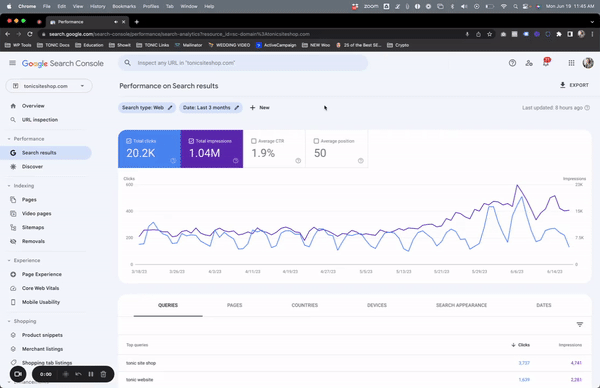This screenshot has height=388, width=600.
Task: Open Mobile Usability in sidebar
Action: click(41, 302)
